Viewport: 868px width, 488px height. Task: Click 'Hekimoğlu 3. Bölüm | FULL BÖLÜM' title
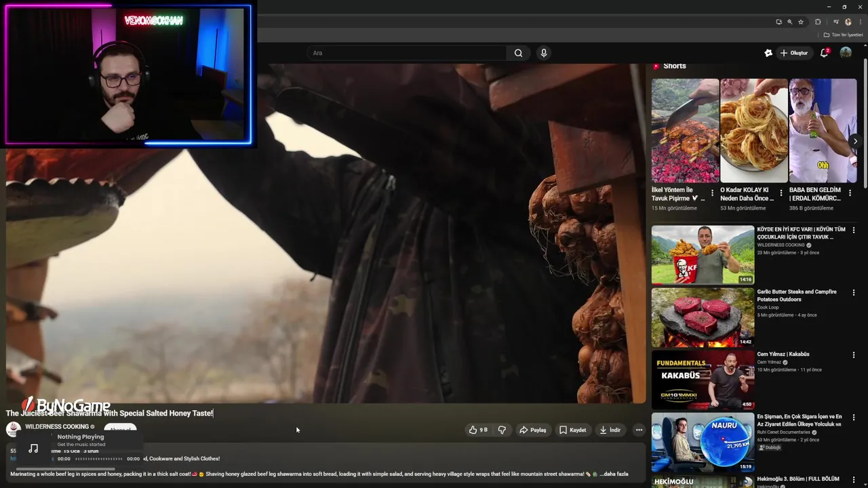(x=798, y=479)
